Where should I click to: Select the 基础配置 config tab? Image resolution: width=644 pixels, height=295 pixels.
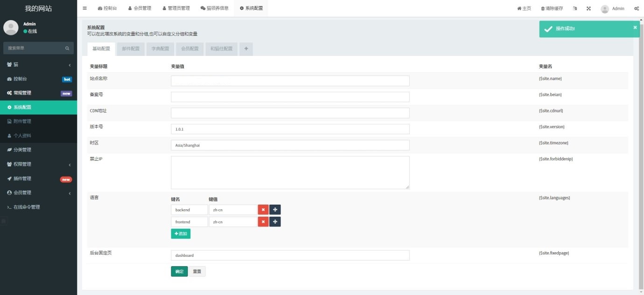pyautogui.click(x=101, y=49)
